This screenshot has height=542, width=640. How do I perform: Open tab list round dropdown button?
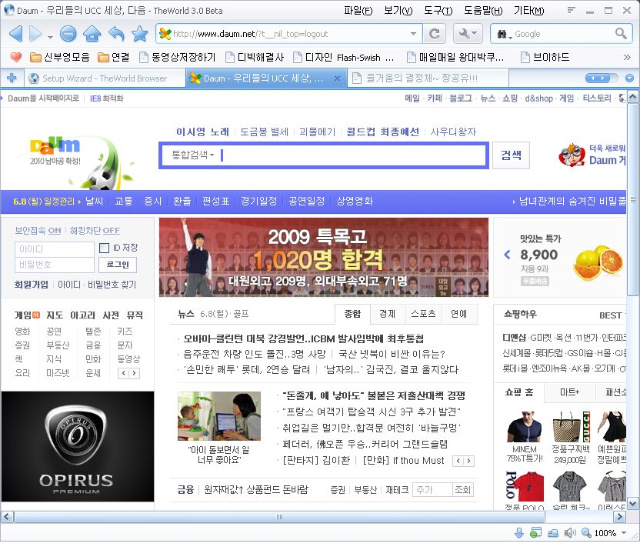(629, 78)
